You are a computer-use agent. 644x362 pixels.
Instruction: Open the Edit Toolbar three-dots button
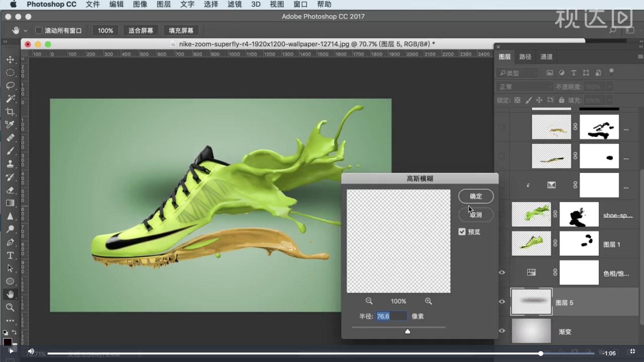coord(10,321)
